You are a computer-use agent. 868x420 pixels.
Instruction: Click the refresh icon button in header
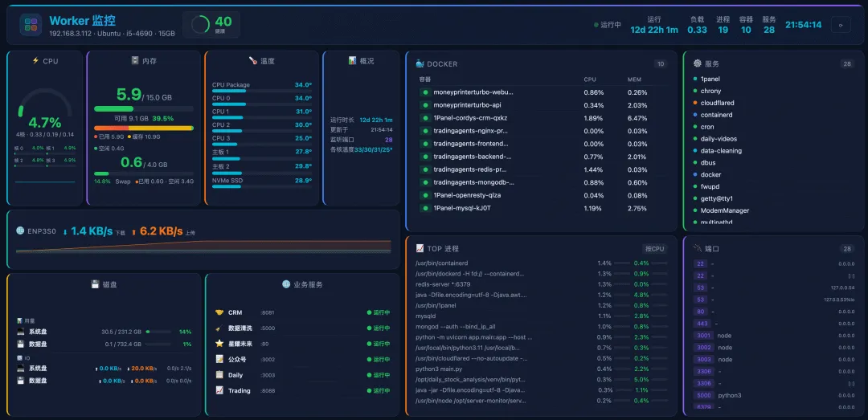pos(841,25)
